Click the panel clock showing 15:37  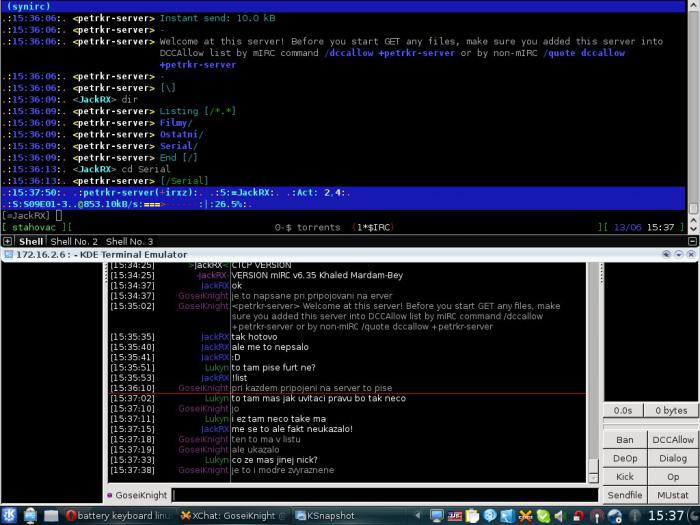point(665,516)
